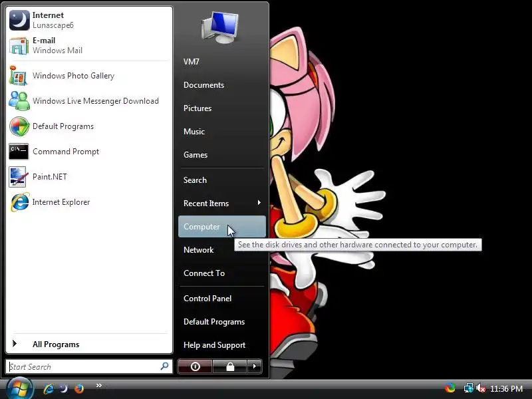Open Computer from Start menu
Image resolution: width=532 pixels, height=399 pixels.
pos(222,227)
